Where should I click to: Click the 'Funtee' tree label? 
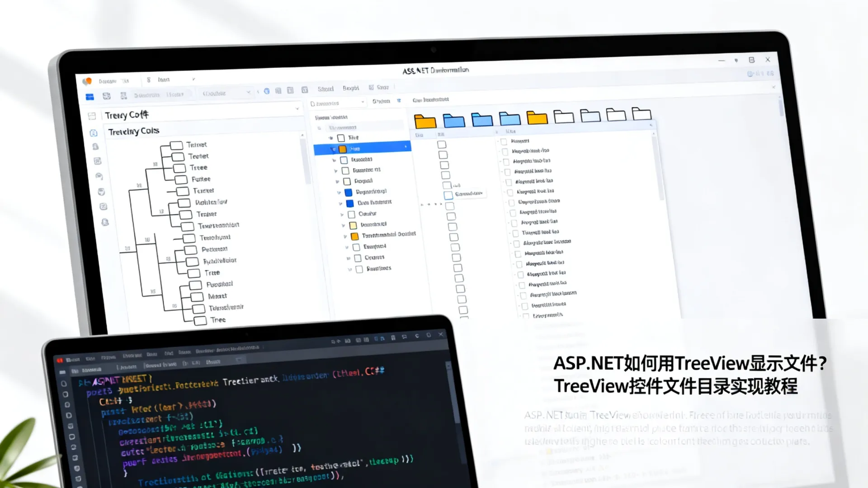pyautogui.click(x=201, y=179)
